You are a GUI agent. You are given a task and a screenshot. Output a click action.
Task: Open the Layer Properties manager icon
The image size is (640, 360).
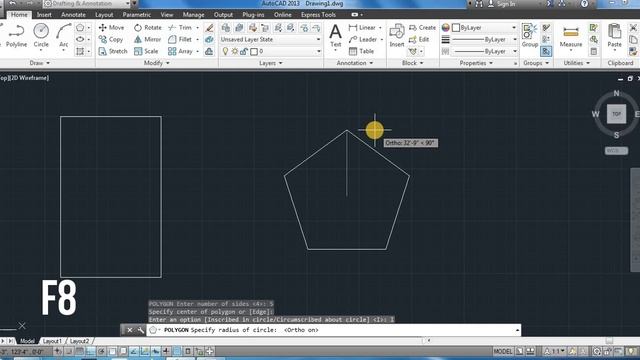226,27
